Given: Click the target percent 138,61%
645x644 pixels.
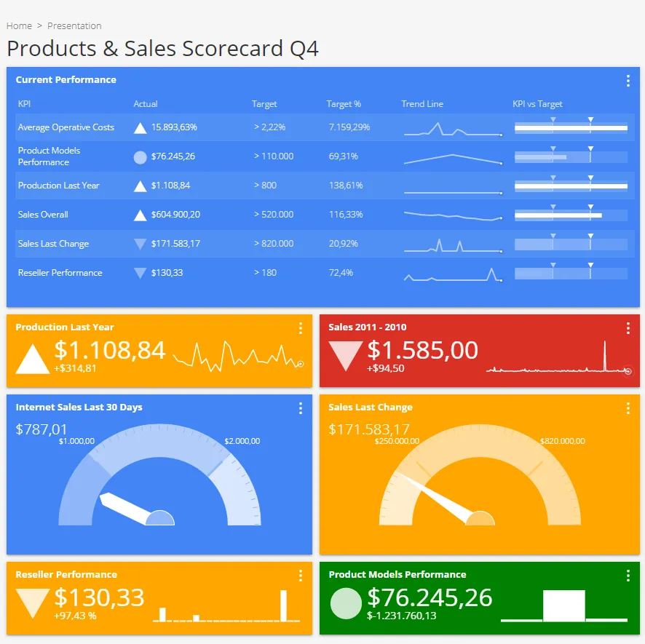Looking at the screenshot, I should [x=346, y=186].
